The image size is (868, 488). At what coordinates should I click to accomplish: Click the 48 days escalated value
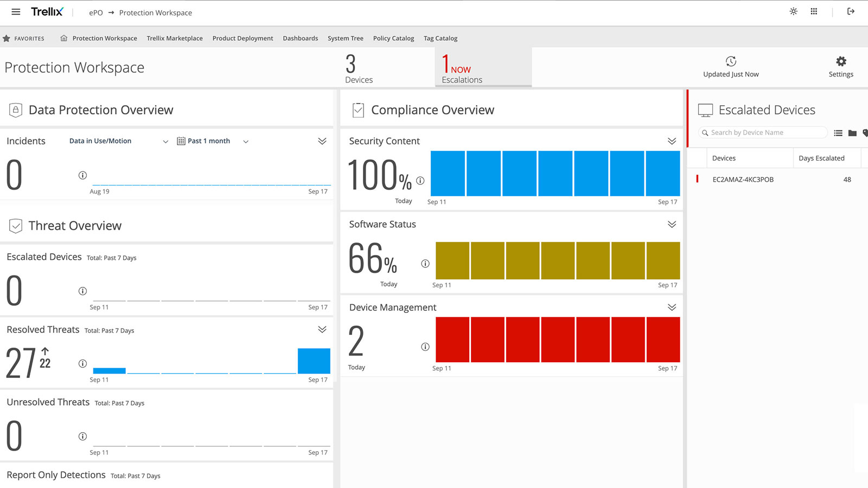tap(847, 179)
